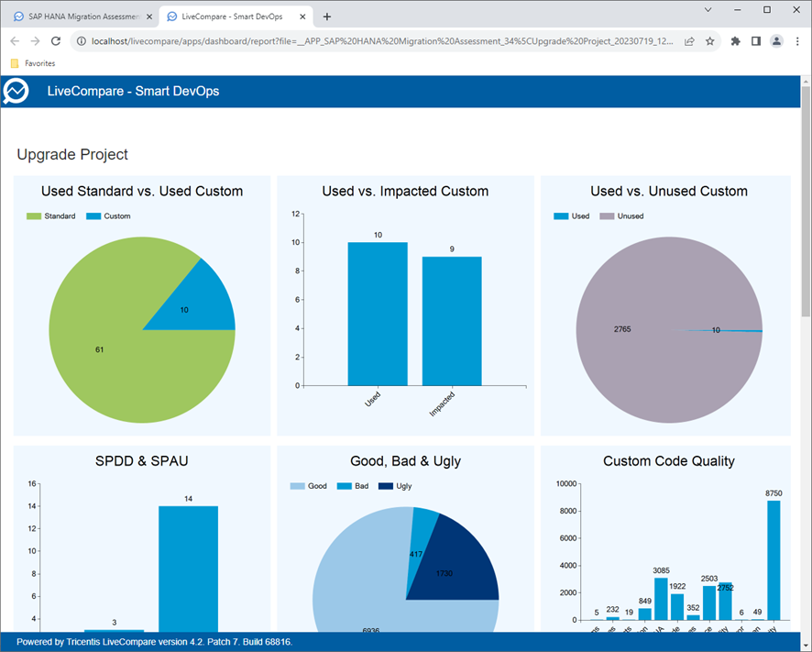Click the Custom Code Quality chart title
812x652 pixels.
(669, 461)
